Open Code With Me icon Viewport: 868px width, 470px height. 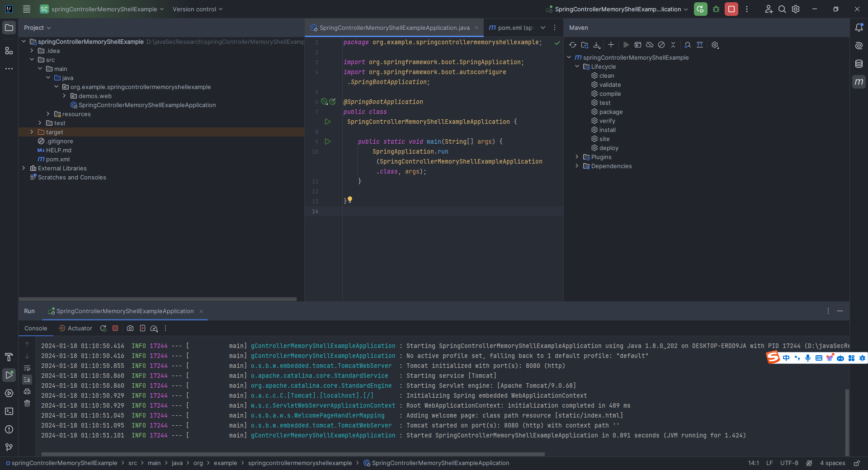[769, 9]
